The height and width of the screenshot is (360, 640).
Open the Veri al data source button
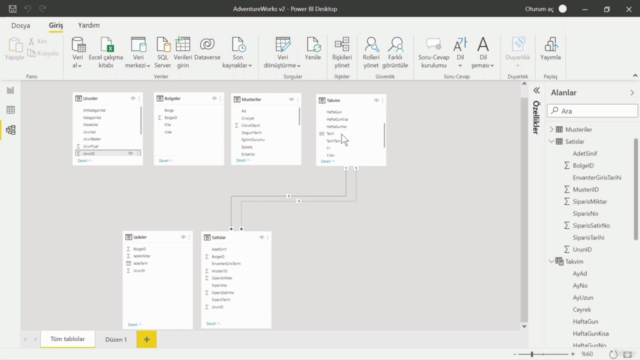[x=78, y=52]
